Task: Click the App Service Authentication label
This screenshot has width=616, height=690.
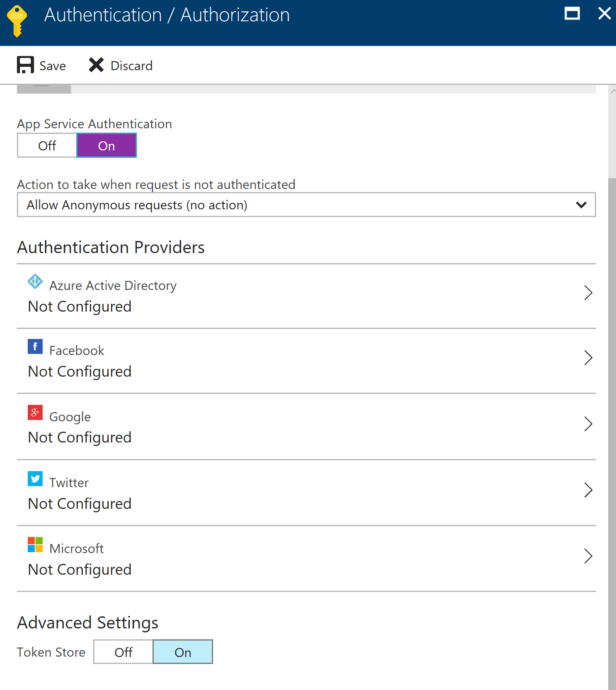Action: point(94,124)
